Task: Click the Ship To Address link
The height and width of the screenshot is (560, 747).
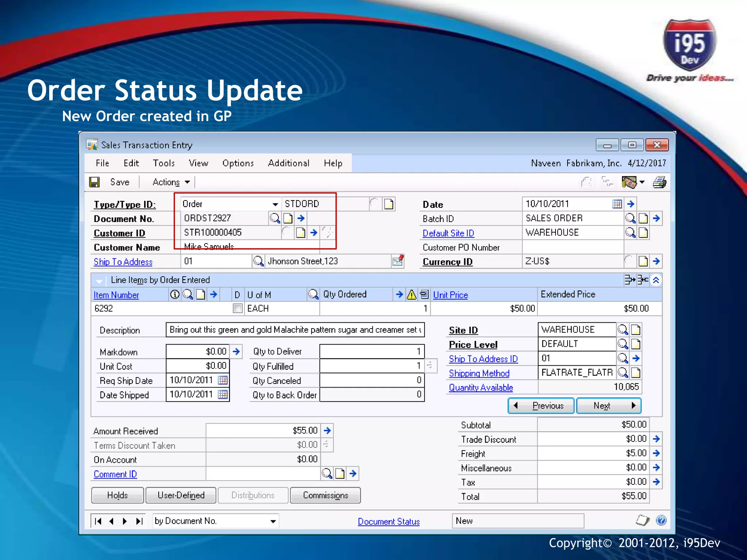Action: pyautogui.click(x=123, y=262)
